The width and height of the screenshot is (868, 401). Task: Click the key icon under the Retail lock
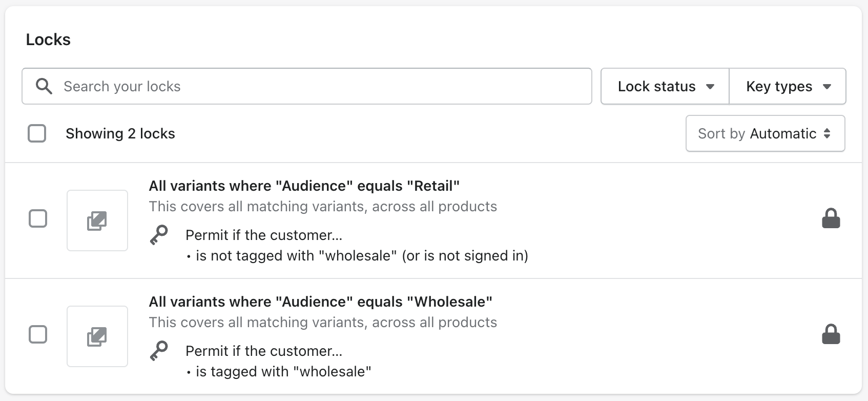click(159, 235)
